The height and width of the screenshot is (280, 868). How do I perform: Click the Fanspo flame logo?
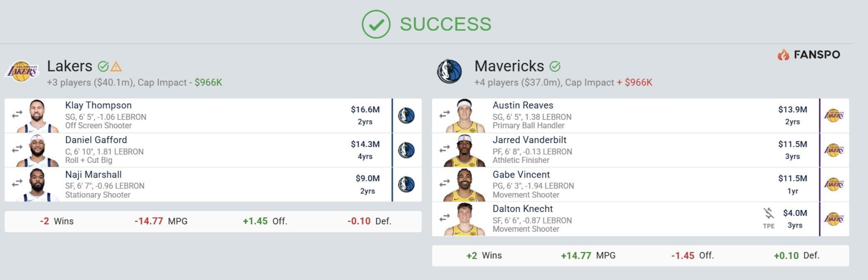(x=784, y=55)
